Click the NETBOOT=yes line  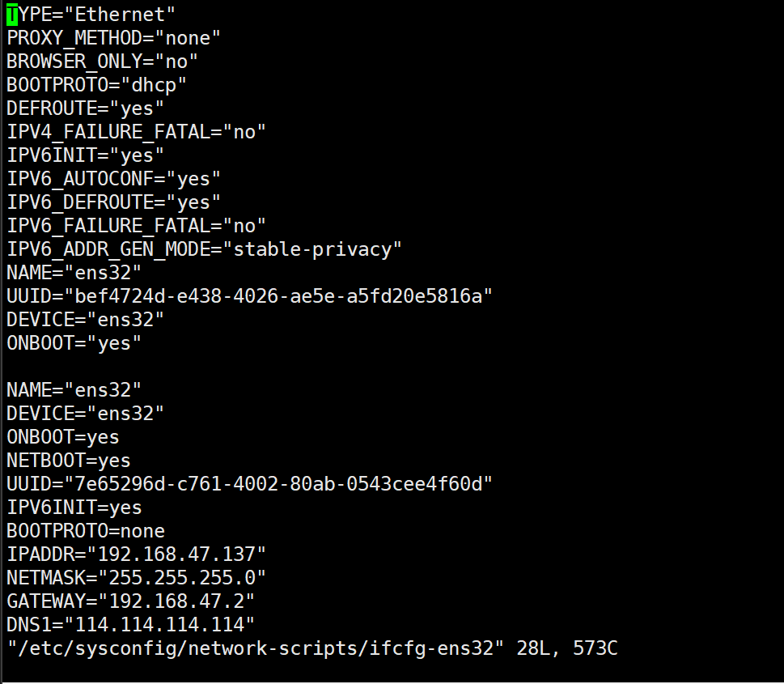69,461
